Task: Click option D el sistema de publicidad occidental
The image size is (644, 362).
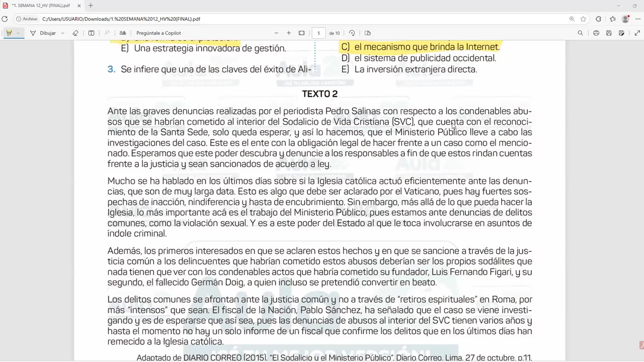Action: point(419,58)
